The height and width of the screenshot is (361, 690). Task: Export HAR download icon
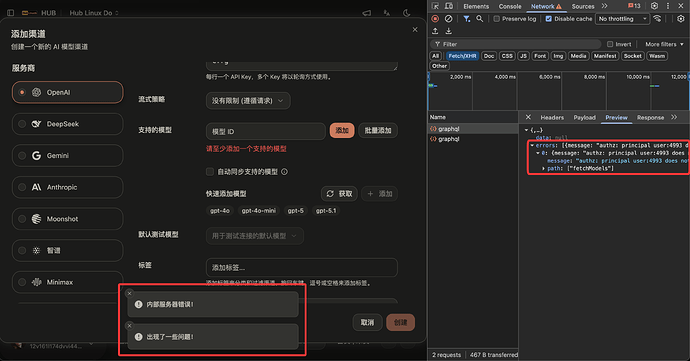[448, 31]
